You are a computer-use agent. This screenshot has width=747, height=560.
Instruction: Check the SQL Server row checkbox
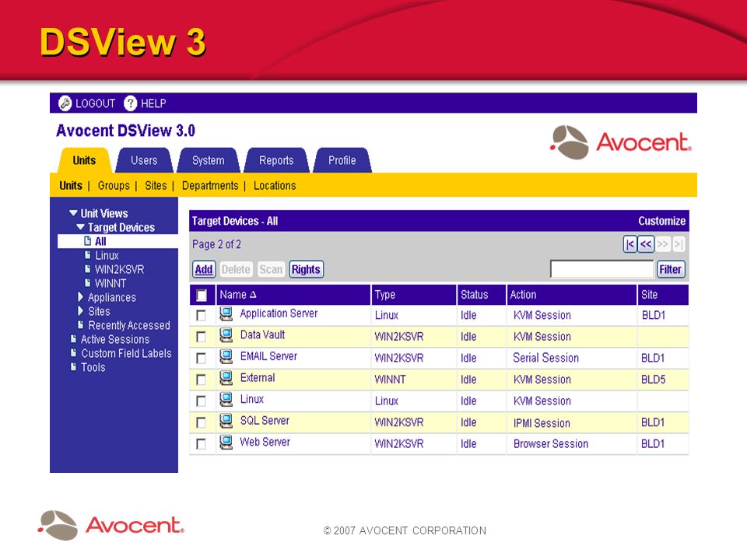pos(201,422)
